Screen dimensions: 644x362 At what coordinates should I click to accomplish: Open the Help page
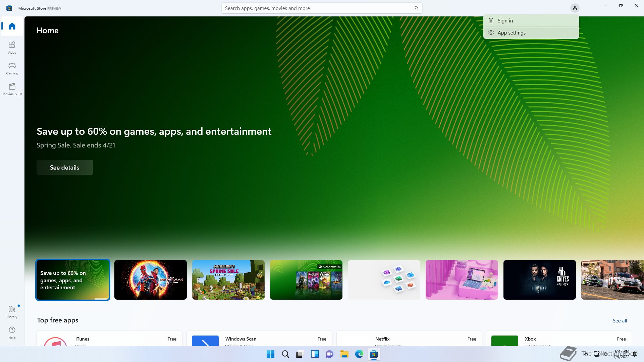12,333
